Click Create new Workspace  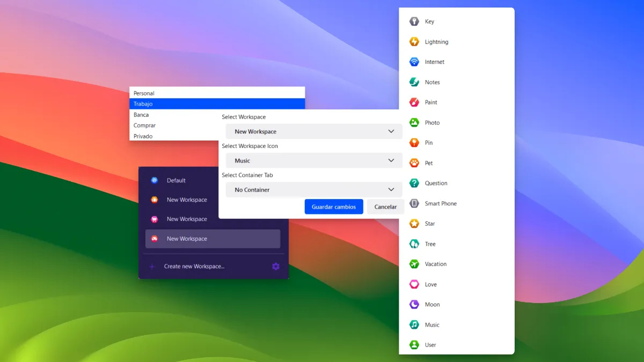[194, 267]
